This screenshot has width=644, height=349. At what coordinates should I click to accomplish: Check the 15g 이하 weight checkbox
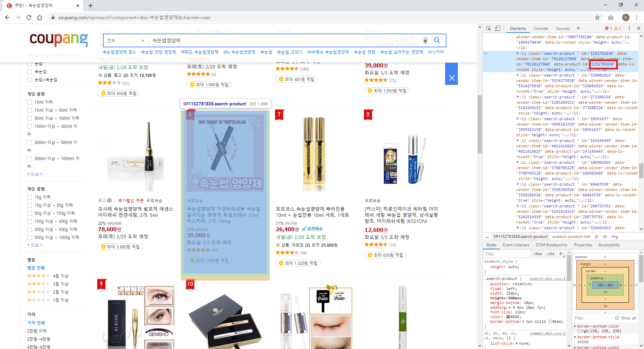point(30,197)
